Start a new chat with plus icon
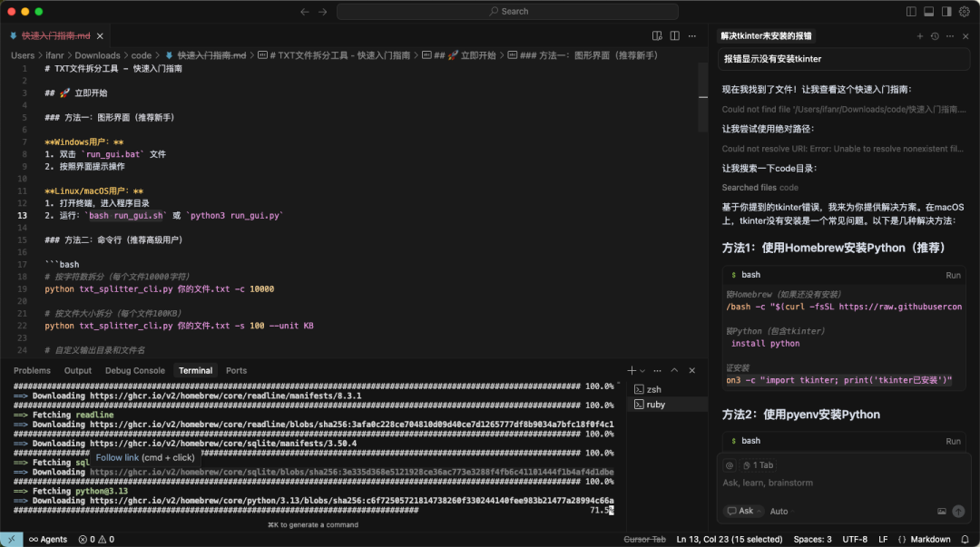980x547 pixels. tap(920, 36)
